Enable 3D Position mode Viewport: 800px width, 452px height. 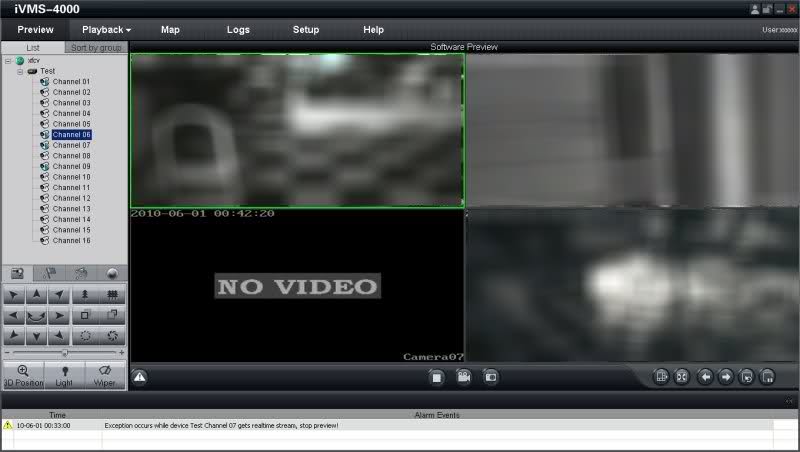click(x=22, y=375)
